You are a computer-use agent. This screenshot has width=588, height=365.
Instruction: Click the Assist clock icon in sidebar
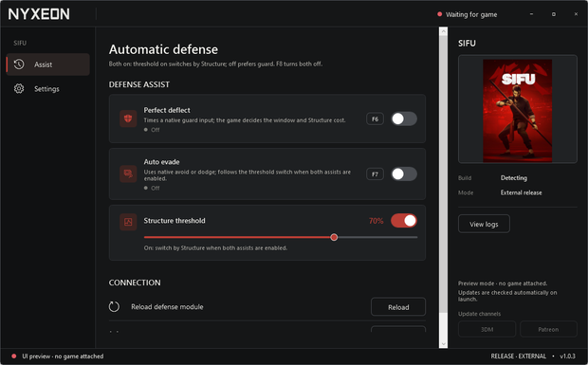point(19,64)
